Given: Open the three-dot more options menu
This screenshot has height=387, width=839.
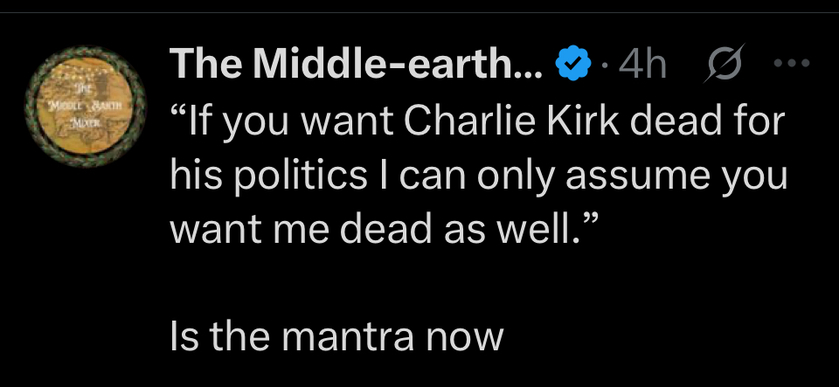Looking at the screenshot, I should [793, 63].
